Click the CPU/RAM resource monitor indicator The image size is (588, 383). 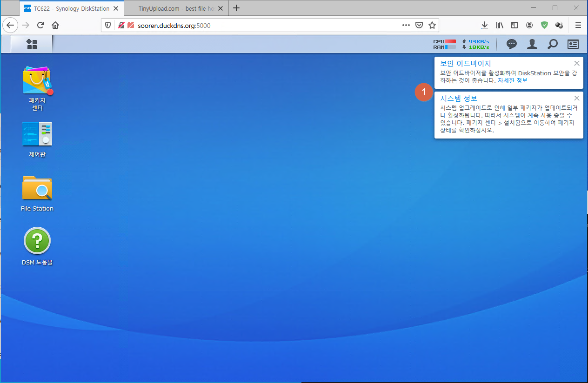pos(444,44)
